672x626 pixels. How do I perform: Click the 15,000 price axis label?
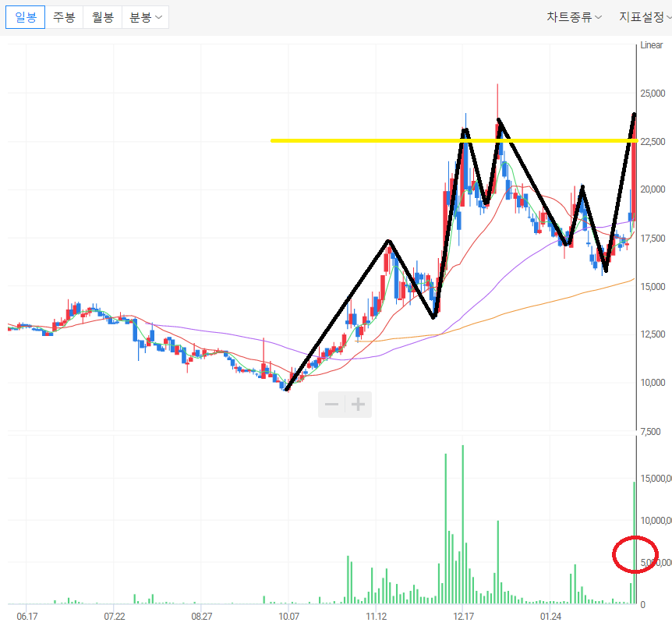[653, 286]
